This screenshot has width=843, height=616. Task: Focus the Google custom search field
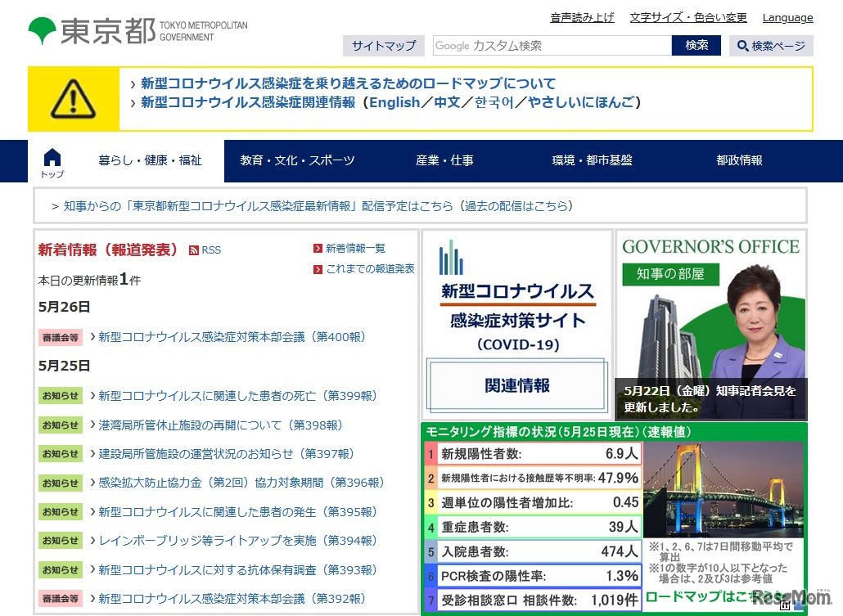[x=552, y=46]
